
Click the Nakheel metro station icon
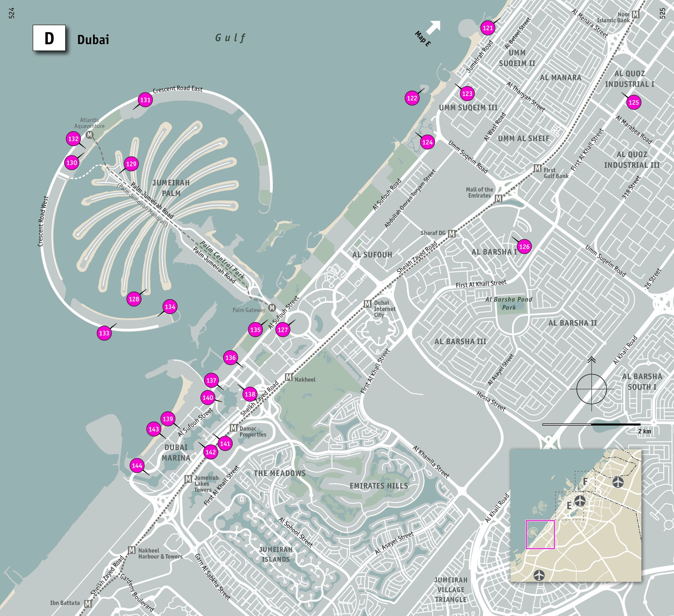coord(289,378)
